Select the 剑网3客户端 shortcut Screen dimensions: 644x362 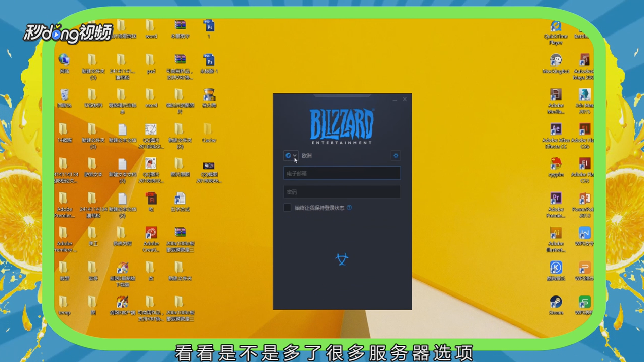pyautogui.click(x=122, y=306)
